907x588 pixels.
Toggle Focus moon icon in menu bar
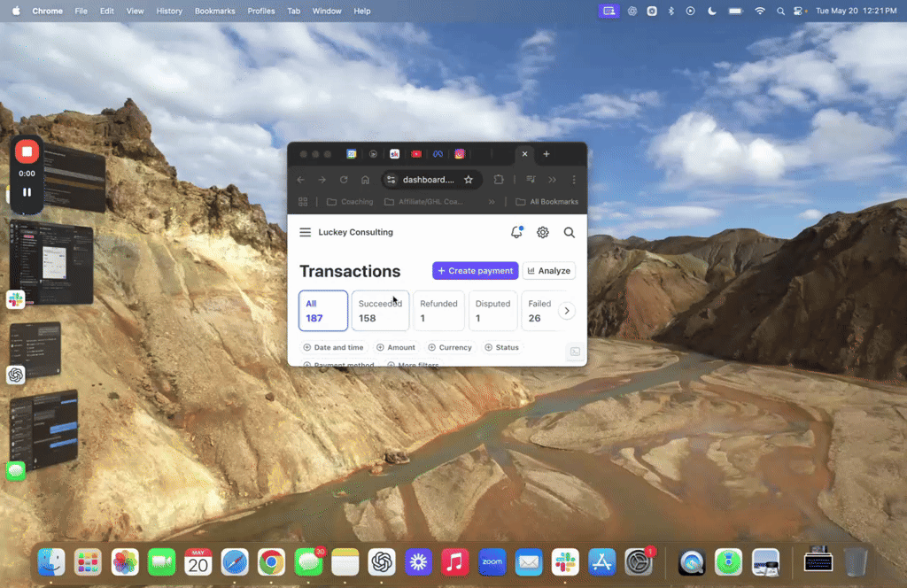pyautogui.click(x=712, y=11)
